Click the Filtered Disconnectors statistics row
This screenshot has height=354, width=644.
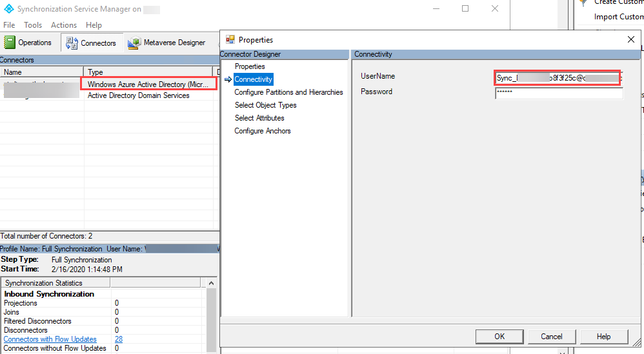tap(103, 321)
